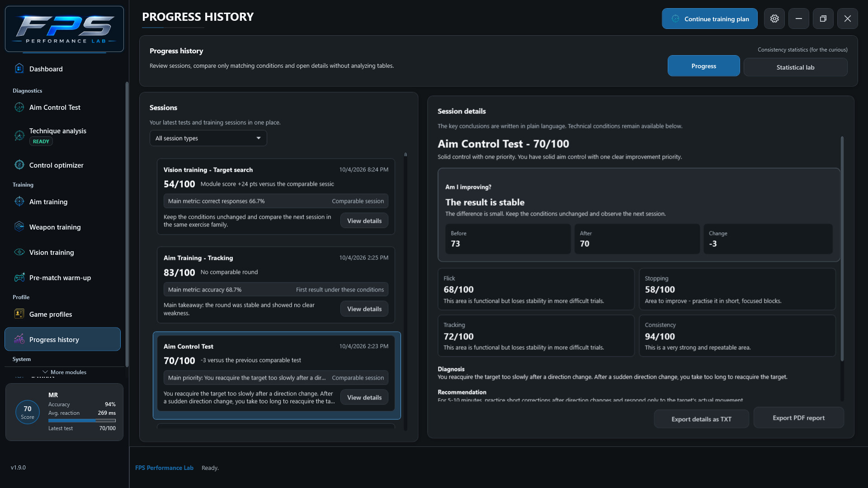Viewport: 868px width, 488px height.
Task: Click the Weapon training icon
Action: tap(19, 227)
